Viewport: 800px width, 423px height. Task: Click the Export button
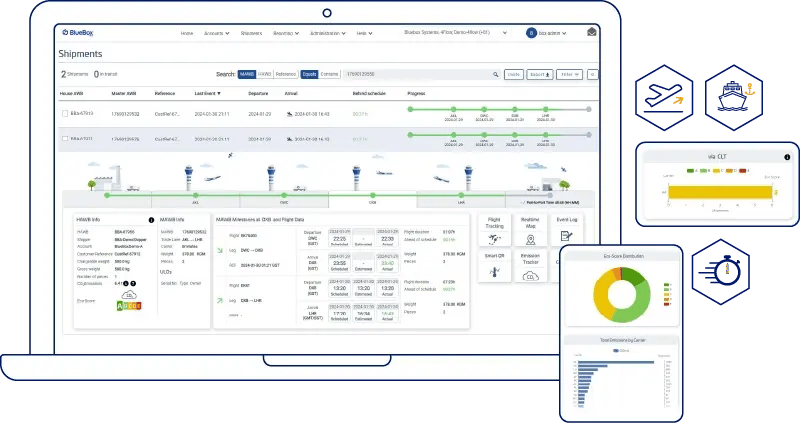click(x=540, y=74)
